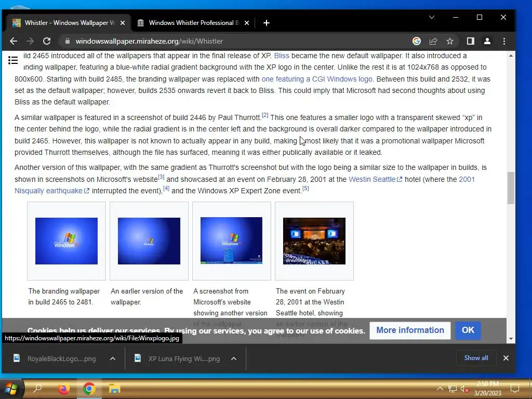Open File Explorer from the taskbar
The height and width of the screenshot is (399, 532).
click(x=115, y=389)
